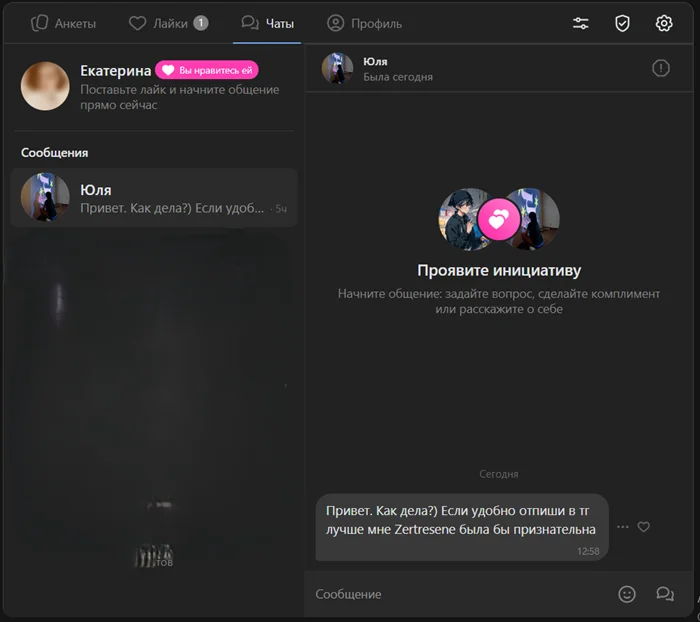Click the pink hearts match icon
Screen dimensions: 700x622
(499, 219)
